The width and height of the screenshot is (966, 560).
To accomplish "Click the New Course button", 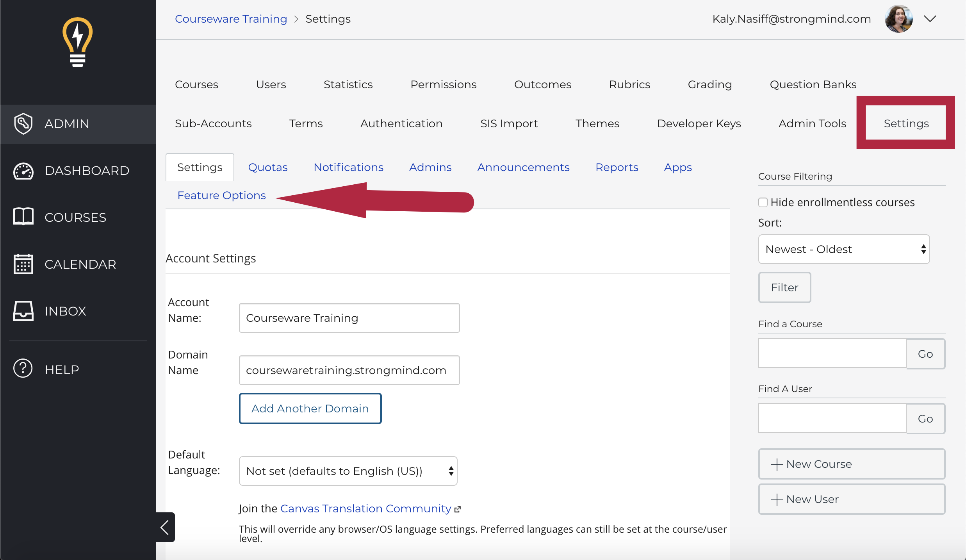I will (852, 464).
